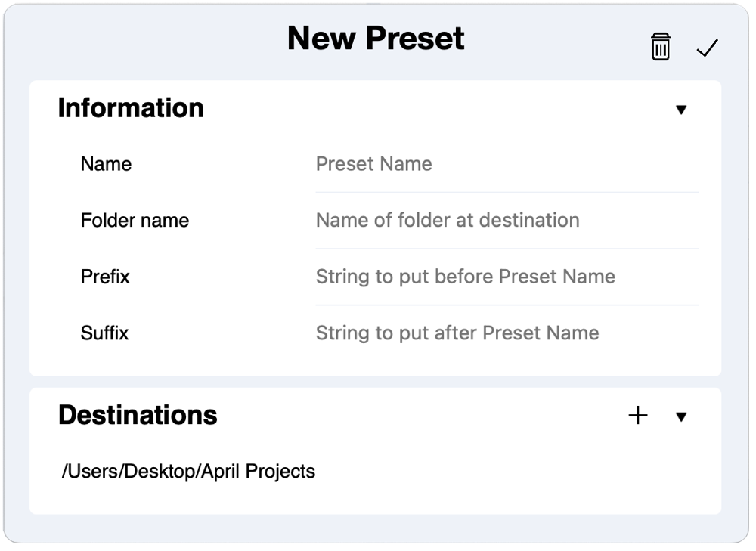Screen dimensions: 756x551
Task: Add a new destination with the plus icon
Action: coord(638,415)
